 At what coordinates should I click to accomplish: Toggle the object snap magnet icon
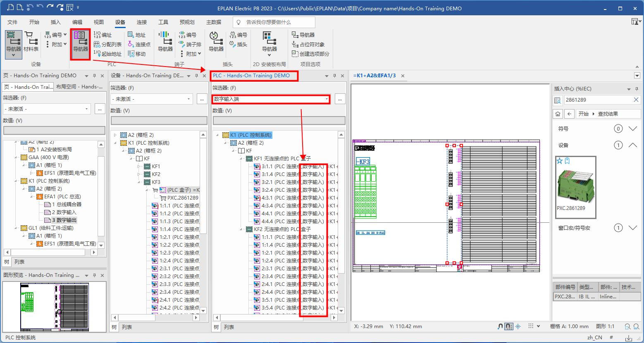tap(500, 326)
